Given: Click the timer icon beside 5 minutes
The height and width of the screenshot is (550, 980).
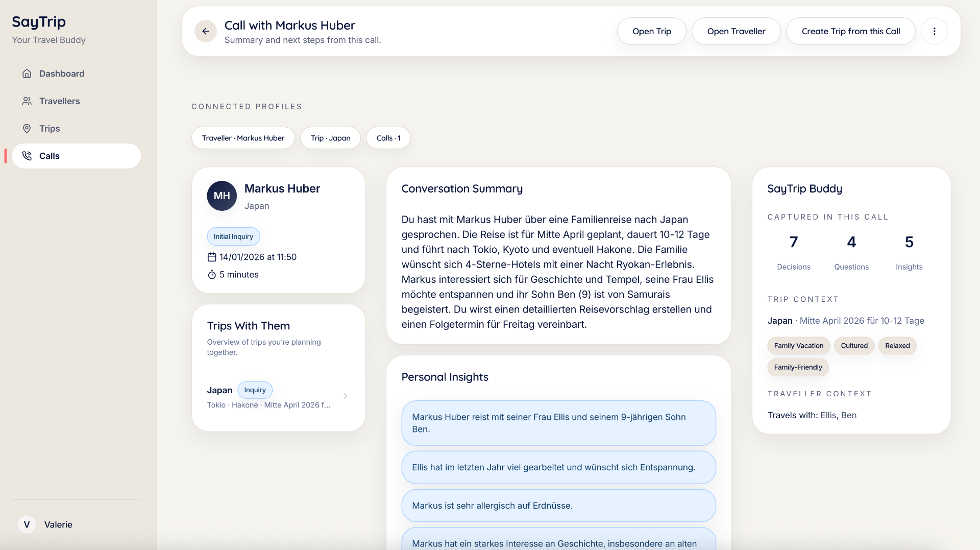Looking at the screenshot, I should 211,275.
